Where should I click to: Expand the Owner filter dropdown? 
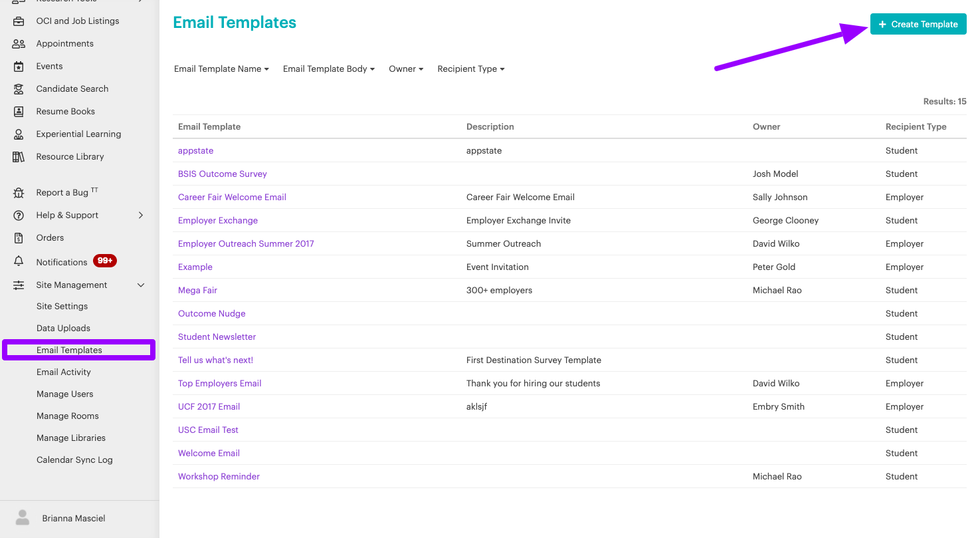pos(406,69)
